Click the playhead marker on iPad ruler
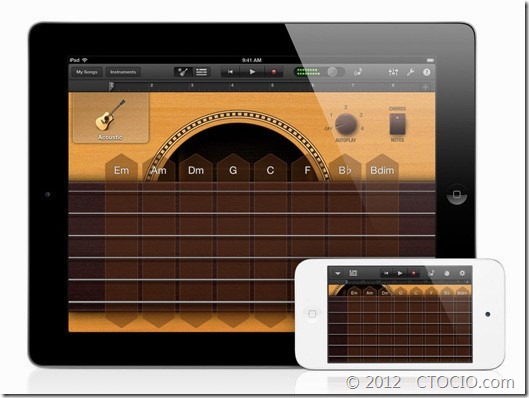This screenshot has width=529, height=398. tap(111, 86)
